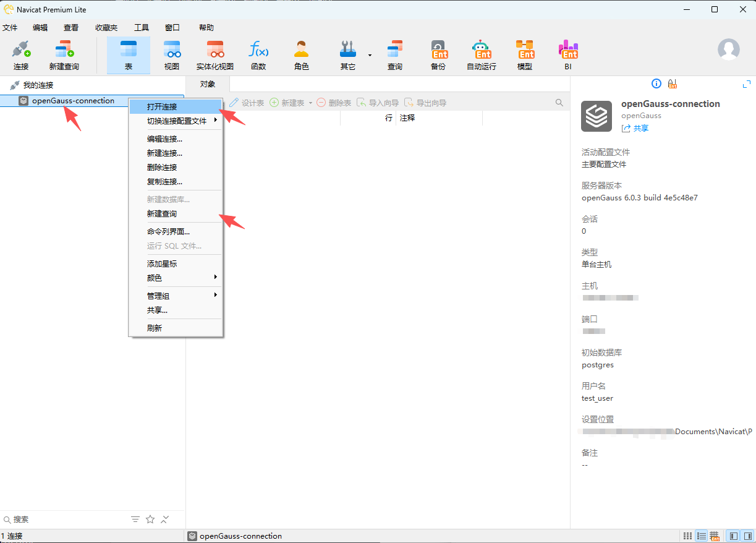Click the 设计表 button
This screenshot has width=756, height=543.
coord(247,103)
